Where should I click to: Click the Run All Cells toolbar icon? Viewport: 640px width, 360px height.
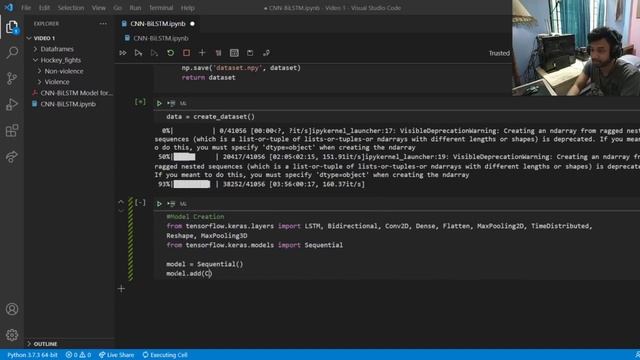click(x=123, y=53)
